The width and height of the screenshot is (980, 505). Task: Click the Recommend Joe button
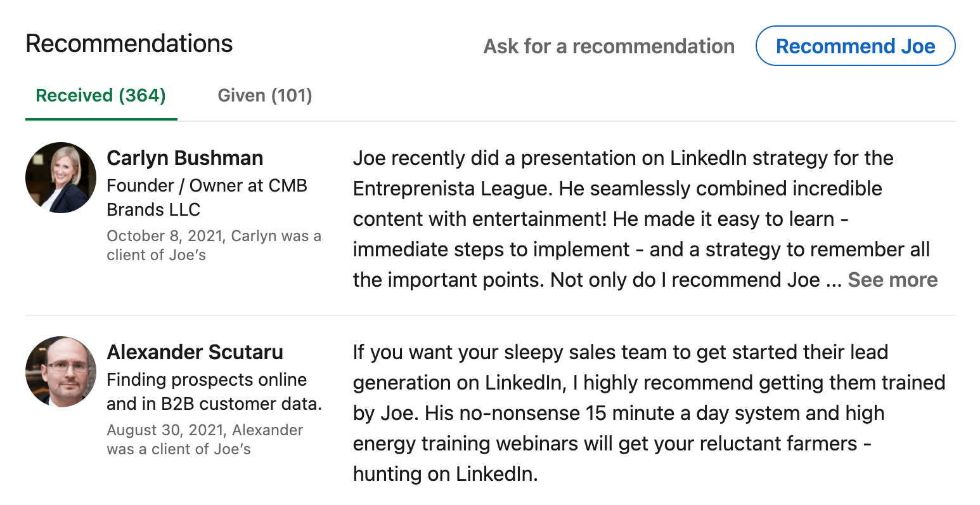(x=855, y=46)
